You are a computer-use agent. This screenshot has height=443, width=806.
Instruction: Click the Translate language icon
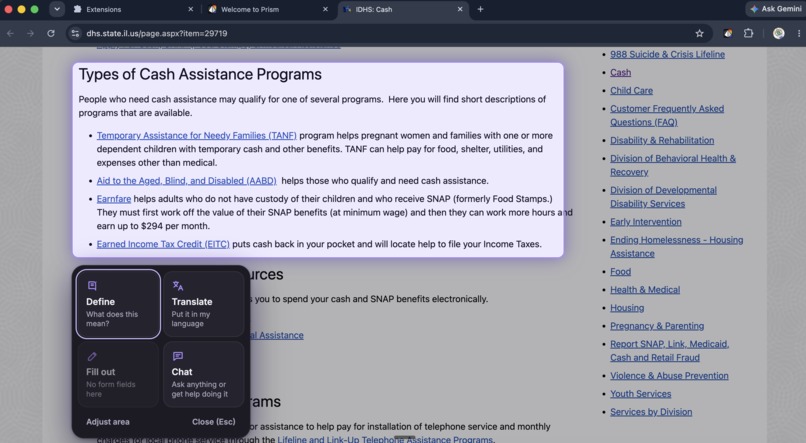pos(178,286)
